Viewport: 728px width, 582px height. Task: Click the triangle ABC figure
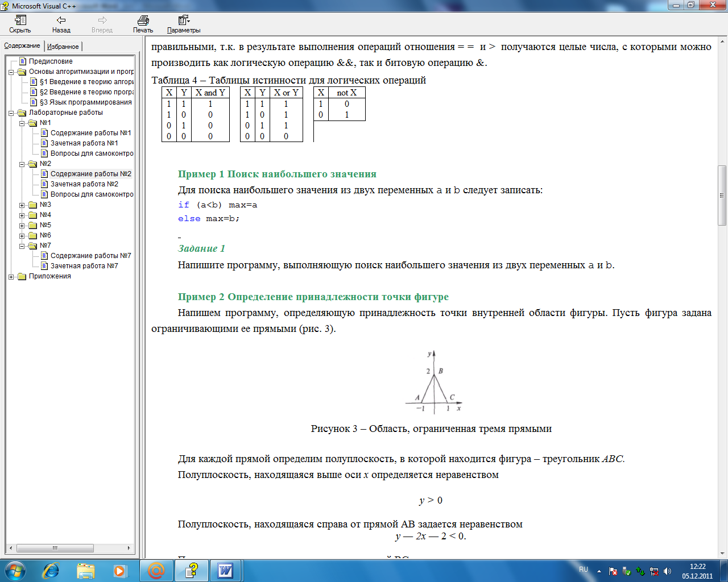click(433, 381)
